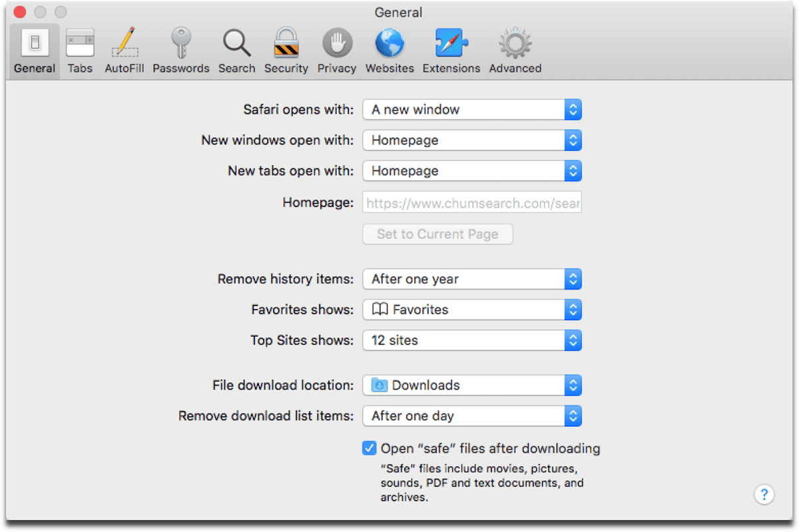The height and width of the screenshot is (532, 799).
Task: Select the General preferences tab
Action: tap(35, 51)
